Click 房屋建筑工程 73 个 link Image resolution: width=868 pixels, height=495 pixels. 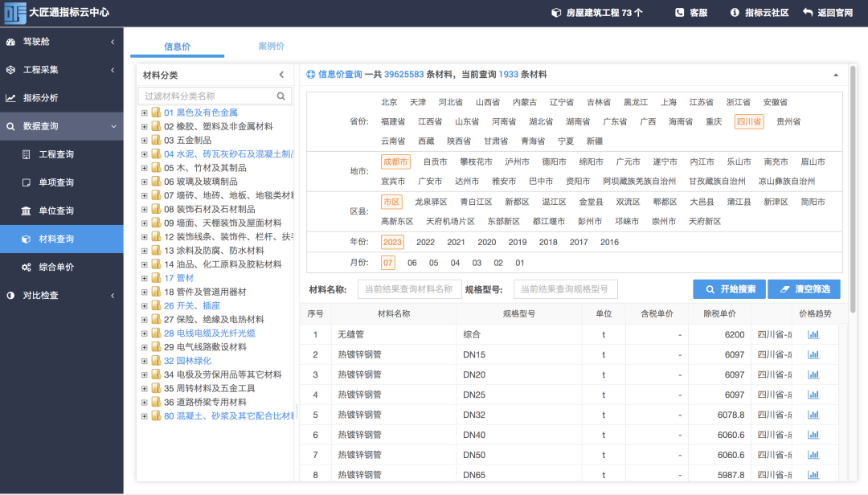pos(604,13)
